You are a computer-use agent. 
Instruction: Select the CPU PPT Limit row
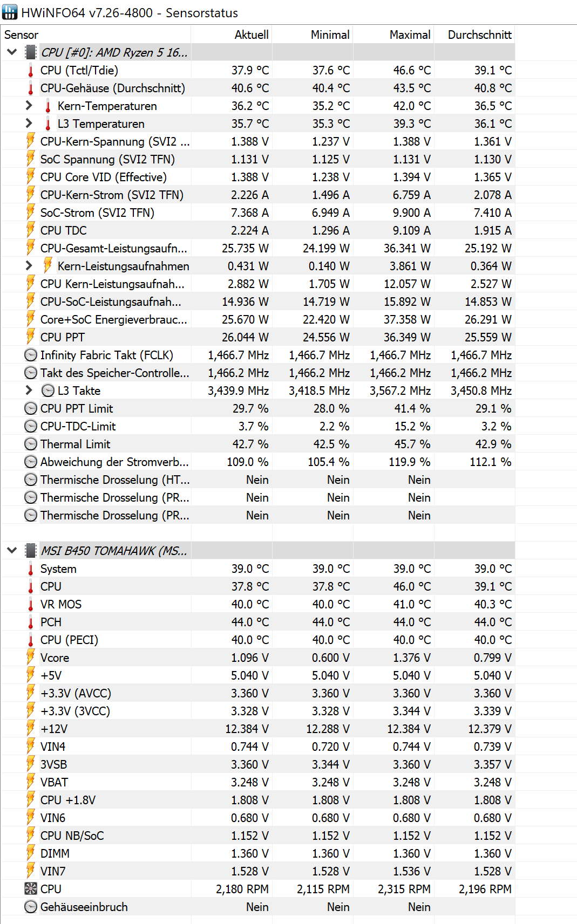click(x=258, y=408)
